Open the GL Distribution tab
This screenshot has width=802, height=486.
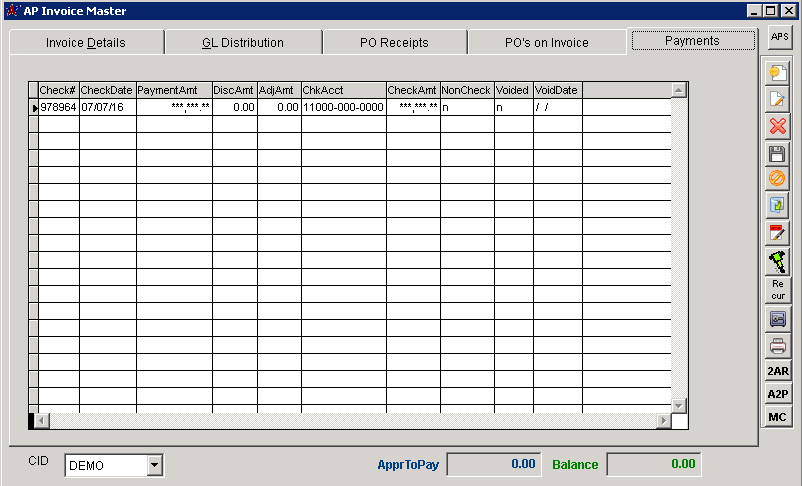(x=243, y=43)
